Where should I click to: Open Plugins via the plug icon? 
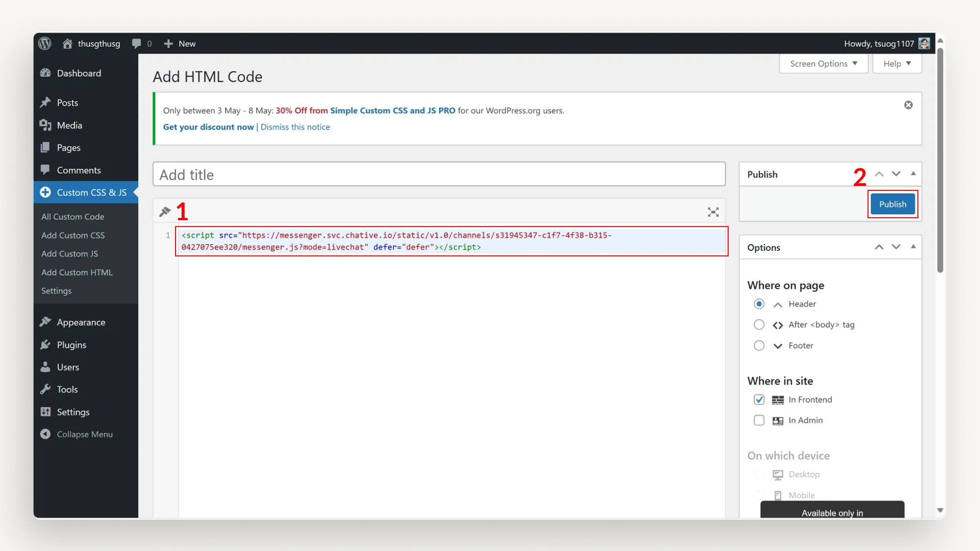(45, 344)
